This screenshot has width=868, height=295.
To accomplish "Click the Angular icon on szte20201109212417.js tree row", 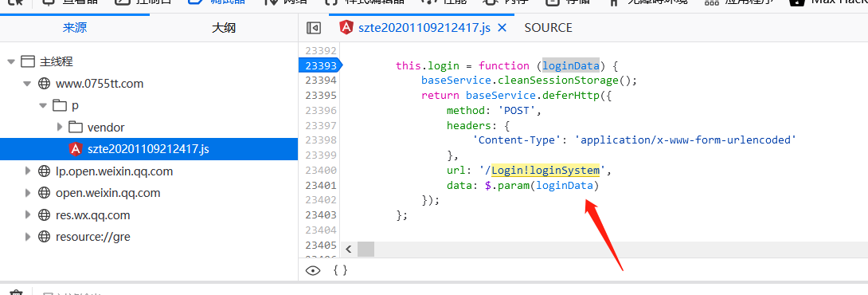I will click(x=76, y=149).
